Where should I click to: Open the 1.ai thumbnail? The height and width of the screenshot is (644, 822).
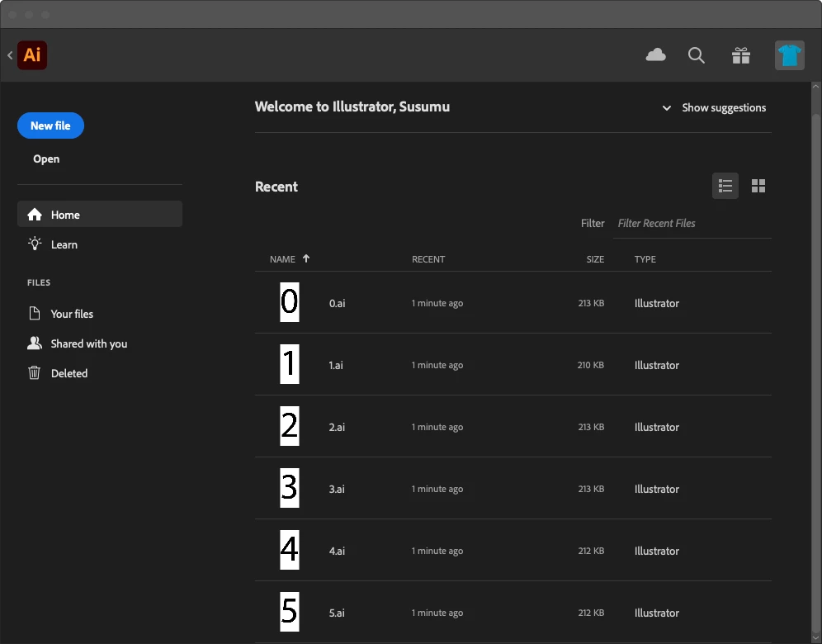[x=290, y=364]
